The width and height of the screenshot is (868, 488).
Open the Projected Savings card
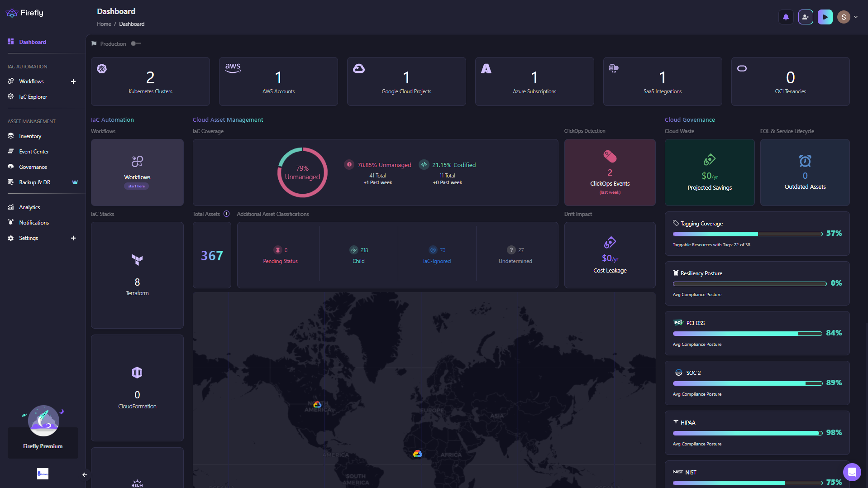710,172
